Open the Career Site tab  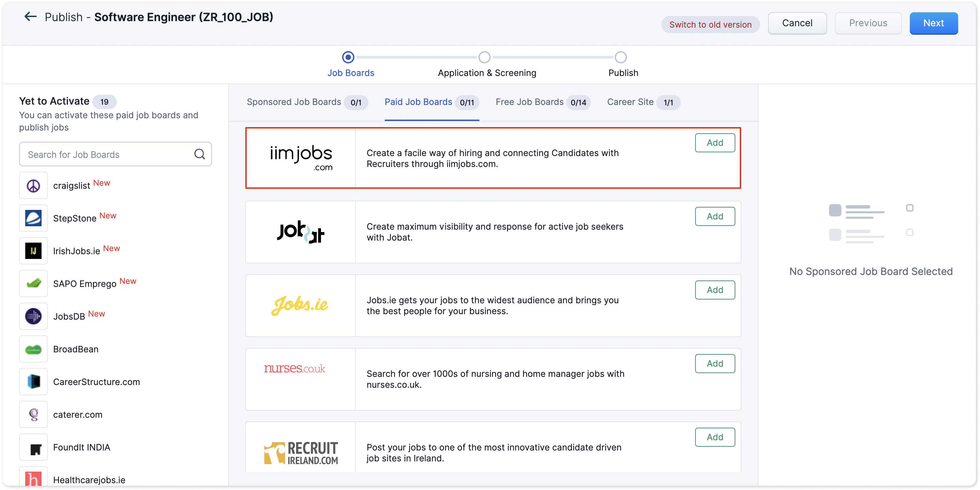pyautogui.click(x=630, y=102)
